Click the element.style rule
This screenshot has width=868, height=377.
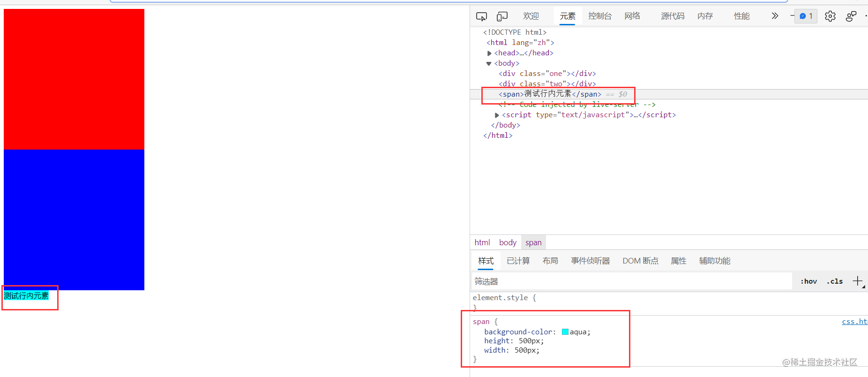coord(501,298)
